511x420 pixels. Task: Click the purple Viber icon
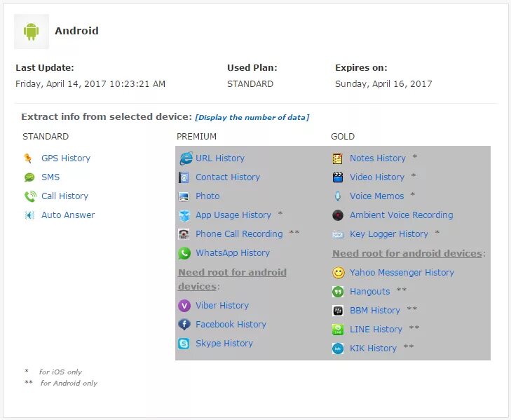184,306
